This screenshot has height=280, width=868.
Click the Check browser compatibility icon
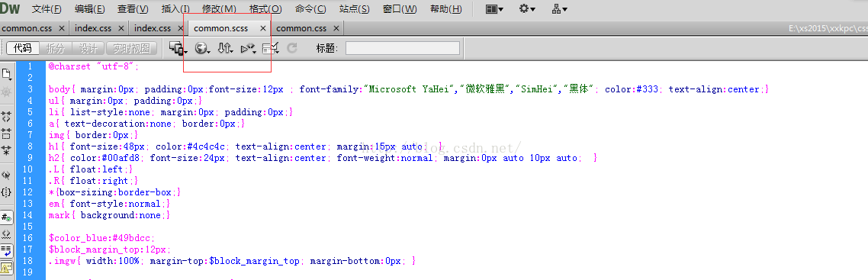pos(248,49)
